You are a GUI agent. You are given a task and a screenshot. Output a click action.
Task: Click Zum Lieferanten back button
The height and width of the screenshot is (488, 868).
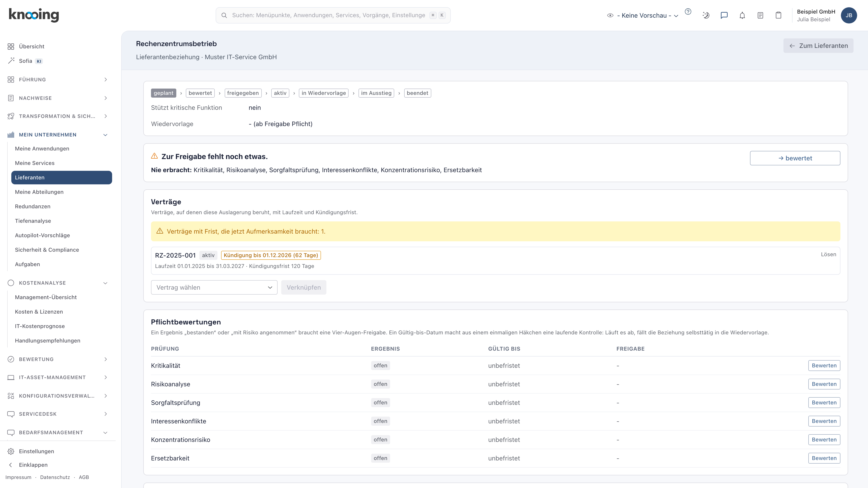click(x=818, y=46)
